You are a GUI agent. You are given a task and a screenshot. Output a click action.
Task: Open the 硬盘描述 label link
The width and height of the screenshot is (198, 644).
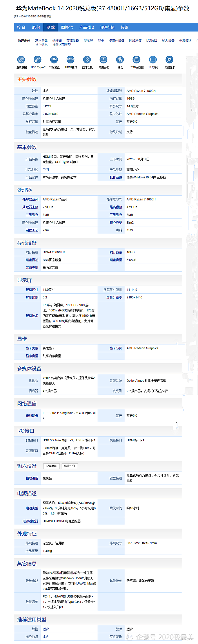[x=32, y=260]
